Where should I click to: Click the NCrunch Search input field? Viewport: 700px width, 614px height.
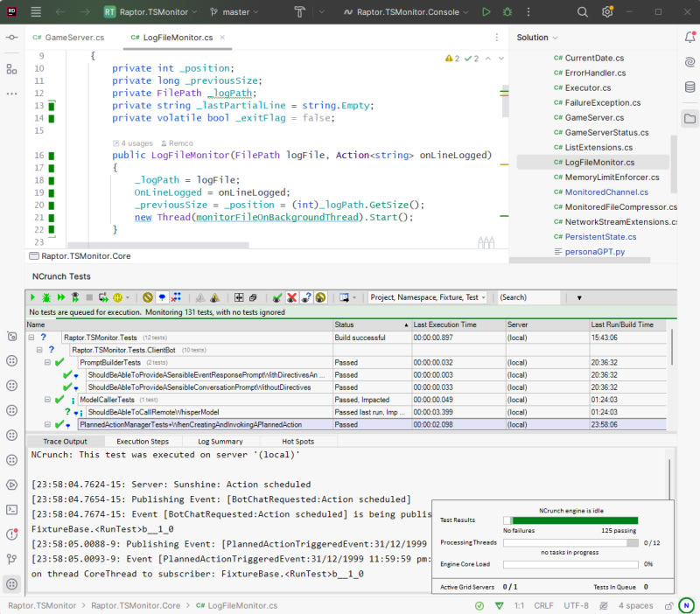pos(529,297)
